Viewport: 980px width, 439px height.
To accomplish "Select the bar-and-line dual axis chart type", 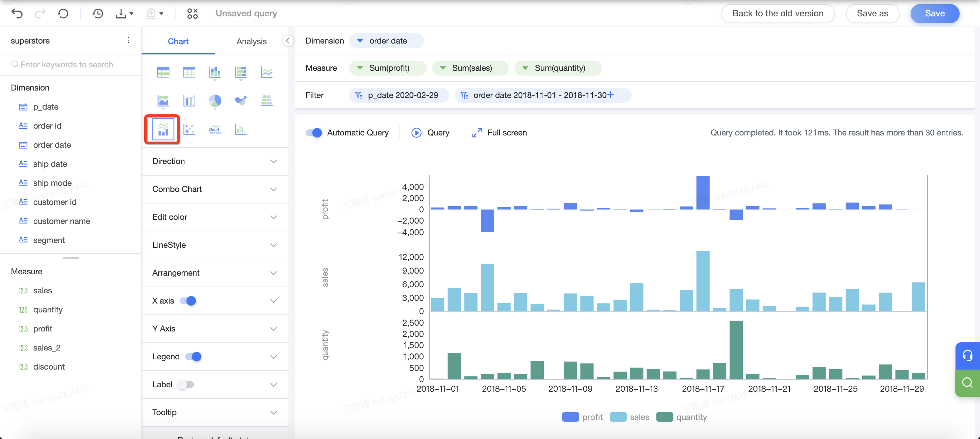I will [x=189, y=101].
